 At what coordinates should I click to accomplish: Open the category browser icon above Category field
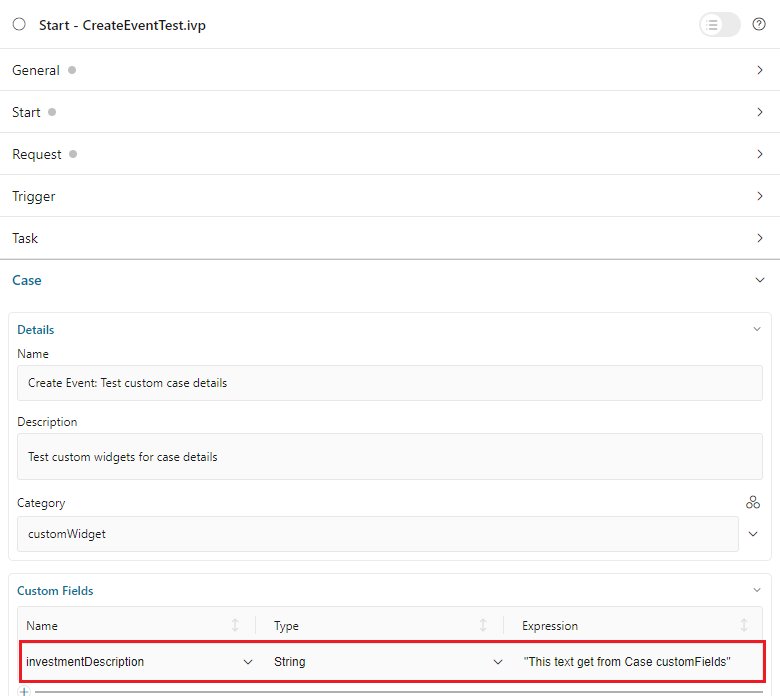pos(753,502)
